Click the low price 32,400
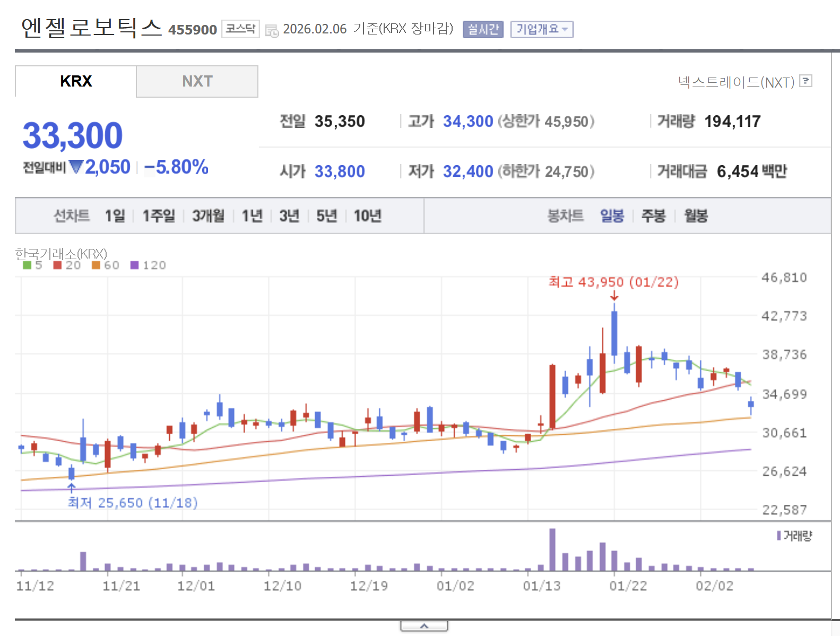This screenshot has height=636, width=840. [x=468, y=171]
